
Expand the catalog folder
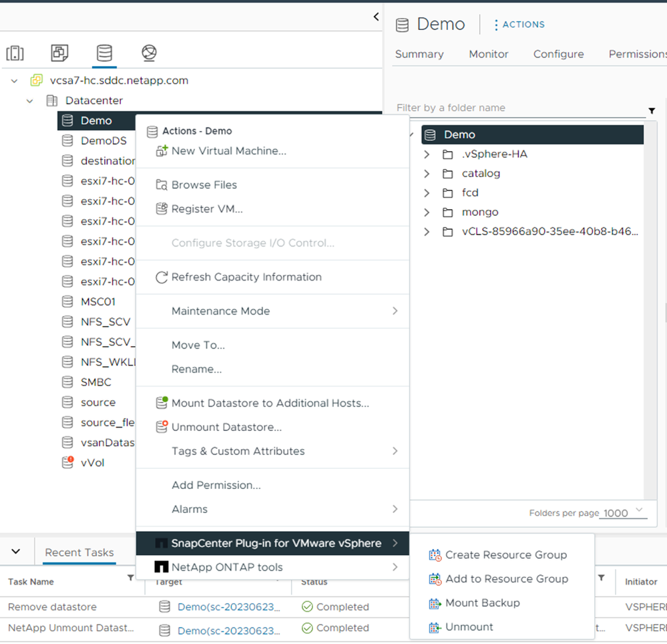point(427,174)
